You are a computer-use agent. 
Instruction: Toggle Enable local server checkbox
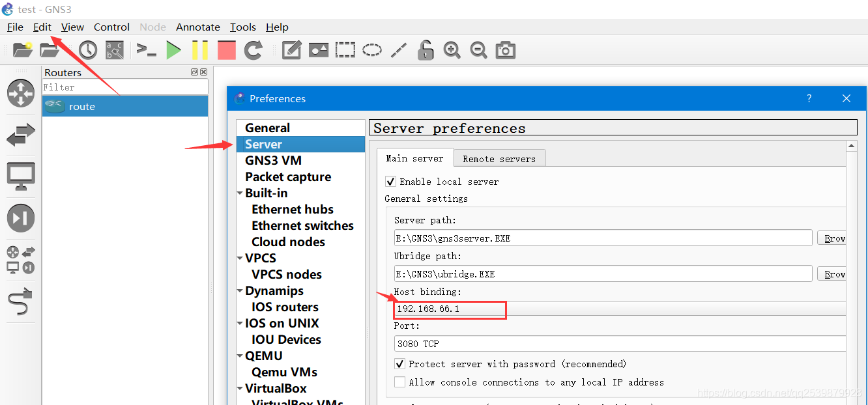390,182
